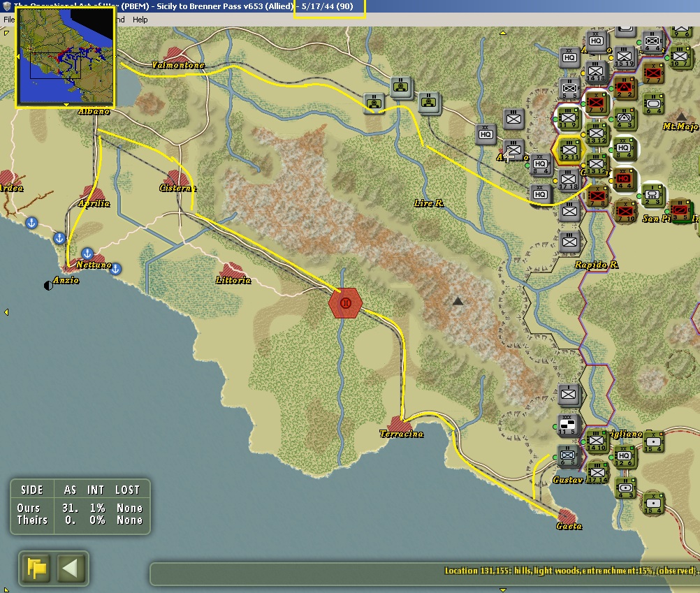Select gray battalion unit 5 5
This screenshot has width=700, height=593.
pos(569,88)
